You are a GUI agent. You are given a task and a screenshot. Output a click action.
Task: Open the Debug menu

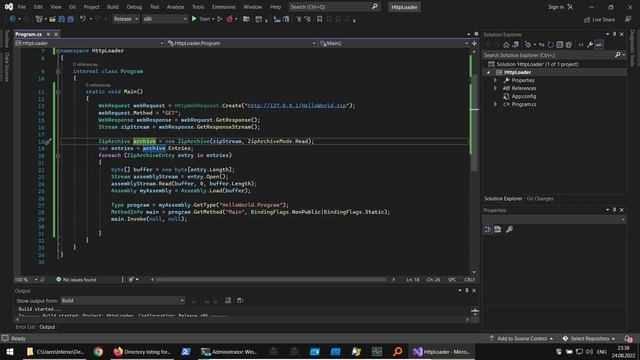[134, 7]
